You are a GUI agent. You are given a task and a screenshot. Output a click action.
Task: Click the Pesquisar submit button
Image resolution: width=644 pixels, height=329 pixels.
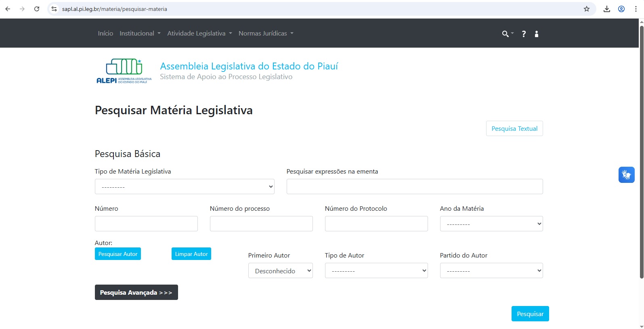[530, 314]
